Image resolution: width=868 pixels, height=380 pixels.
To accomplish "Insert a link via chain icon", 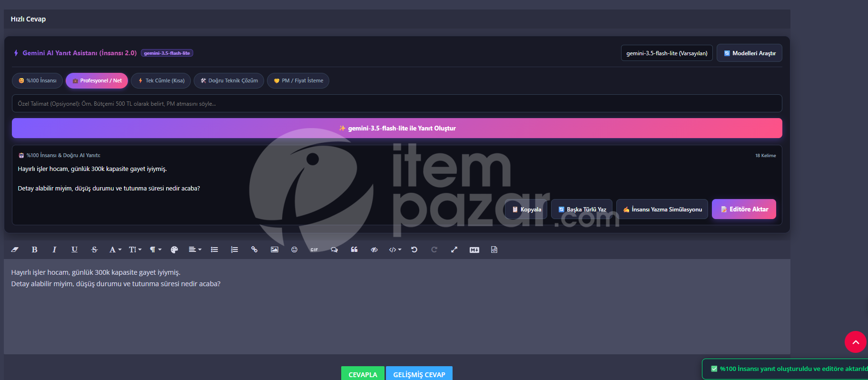I will [x=255, y=250].
